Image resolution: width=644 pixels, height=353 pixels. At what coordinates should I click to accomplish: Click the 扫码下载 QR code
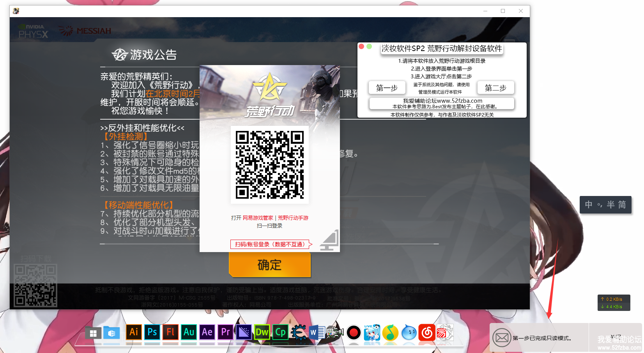pyautogui.click(x=35, y=286)
